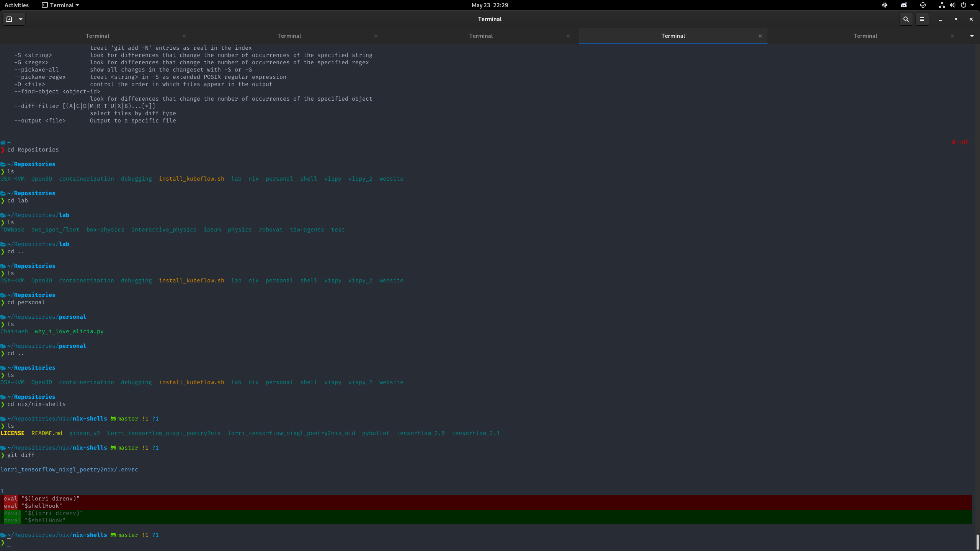Switch to the rightmost Terminal tab

click(866, 36)
